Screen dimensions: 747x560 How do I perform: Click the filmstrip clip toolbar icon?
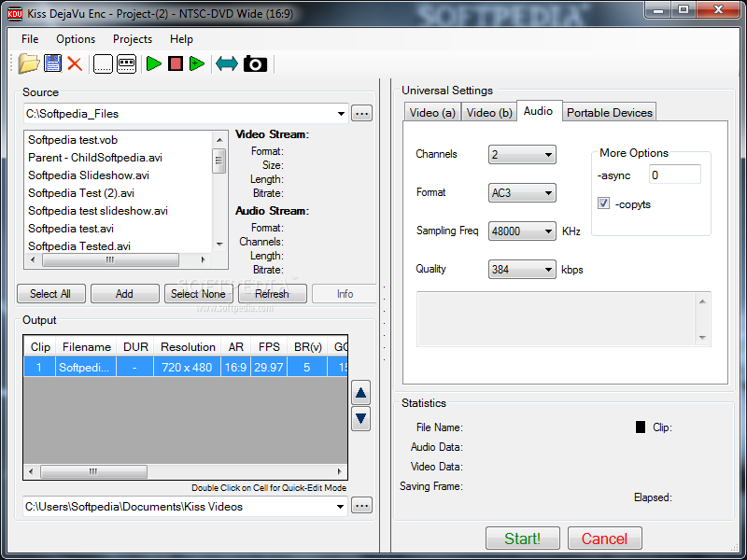(x=126, y=63)
